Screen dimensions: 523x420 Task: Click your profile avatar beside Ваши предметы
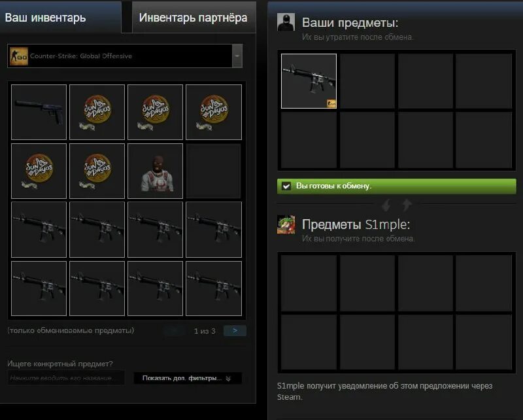coord(286,22)
